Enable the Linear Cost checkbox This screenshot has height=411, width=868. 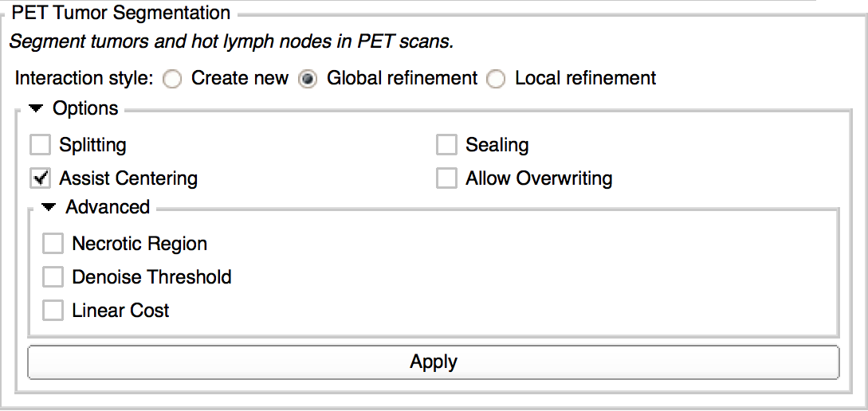pyautogui.click(x=53, y=311)
